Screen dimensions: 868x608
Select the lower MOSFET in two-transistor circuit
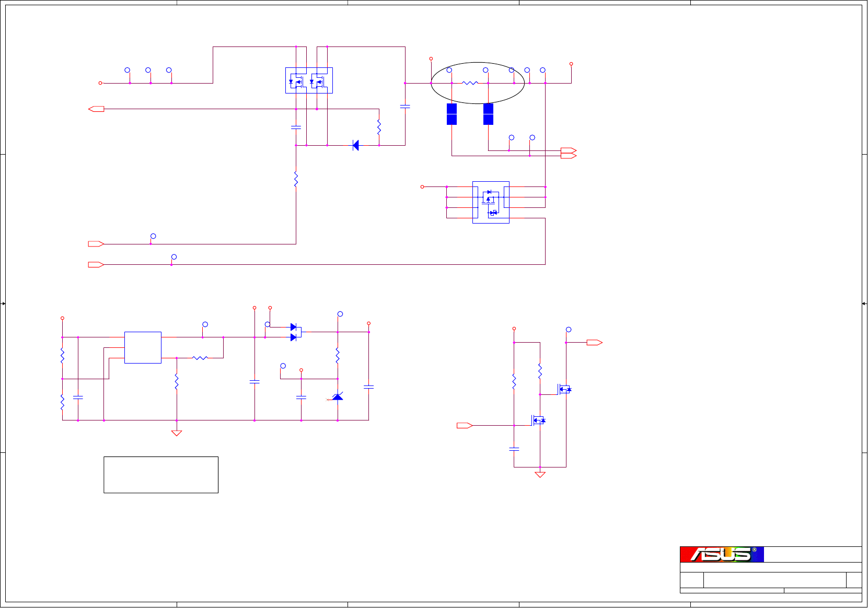pos(539,420)
